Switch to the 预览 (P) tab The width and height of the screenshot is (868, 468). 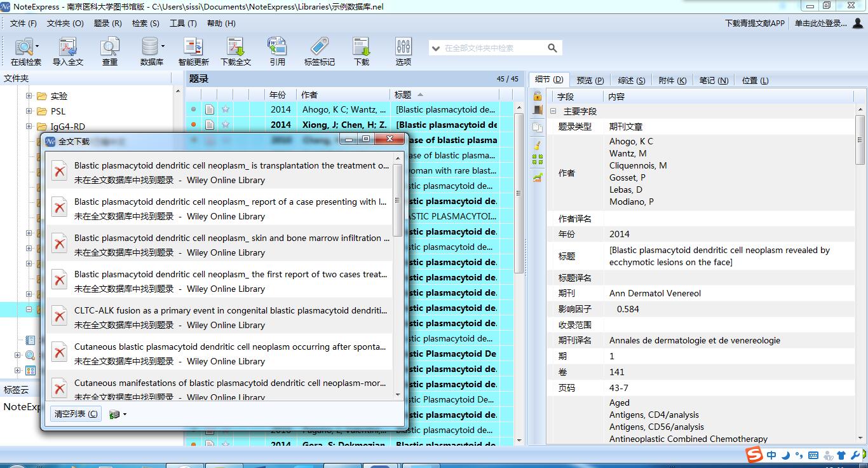pos(590,80)
